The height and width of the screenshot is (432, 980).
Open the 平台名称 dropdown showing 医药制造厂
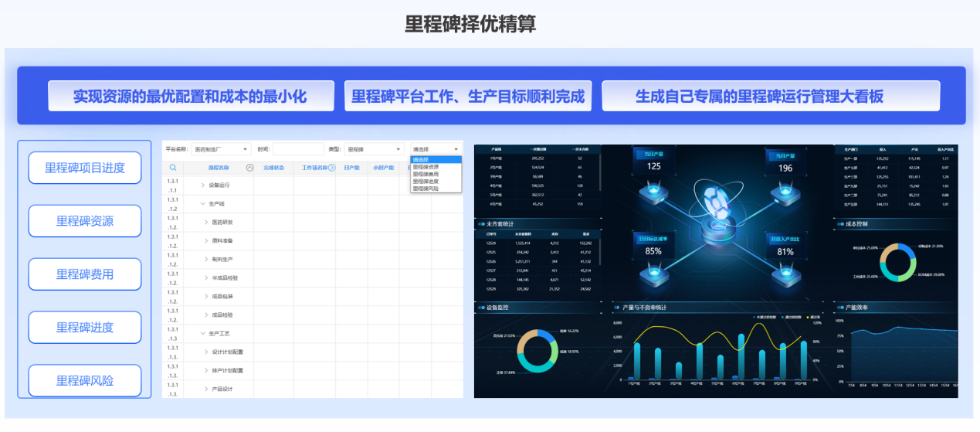[x=221, y=149]
